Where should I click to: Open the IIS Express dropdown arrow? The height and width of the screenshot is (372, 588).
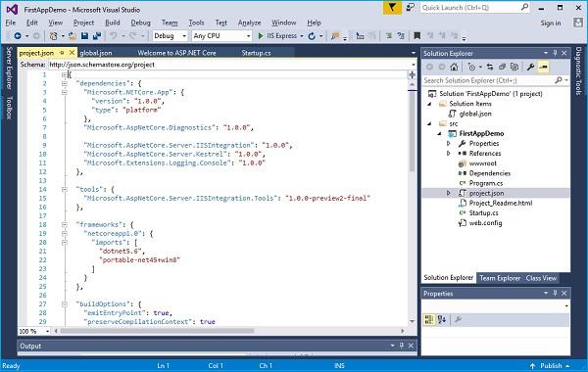click(302, 36)
